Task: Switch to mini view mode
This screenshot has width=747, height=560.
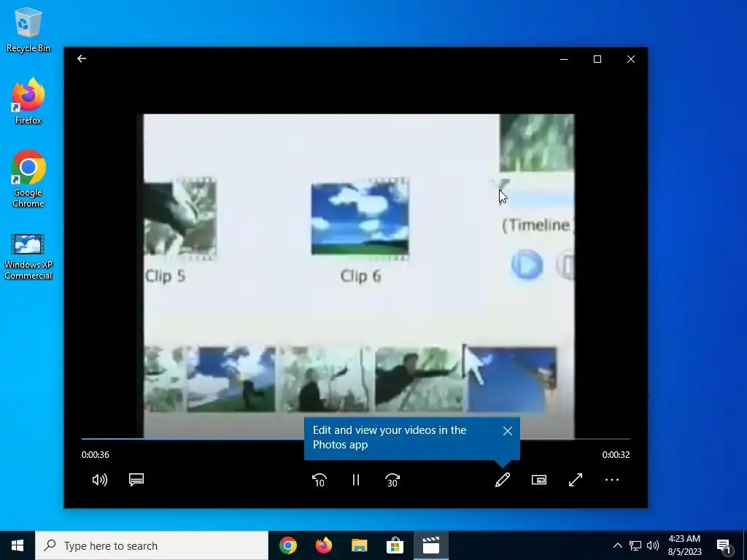Action: (x=539, y=480)
